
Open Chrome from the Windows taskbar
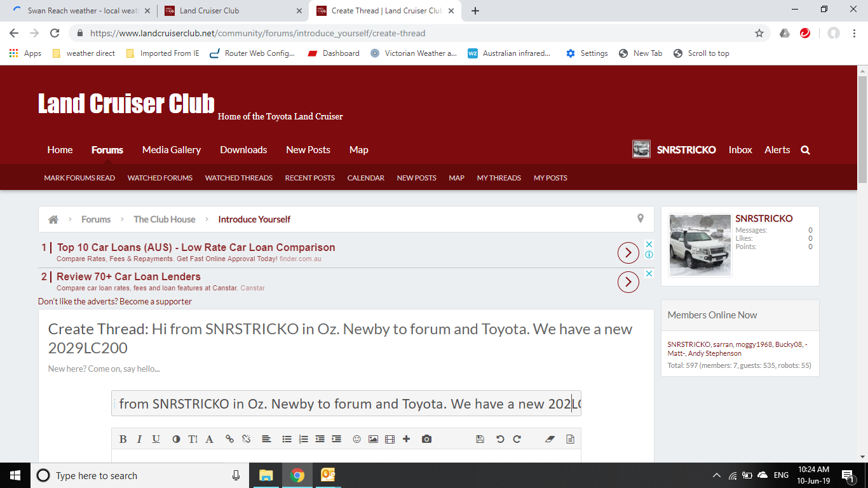[297, 475]
